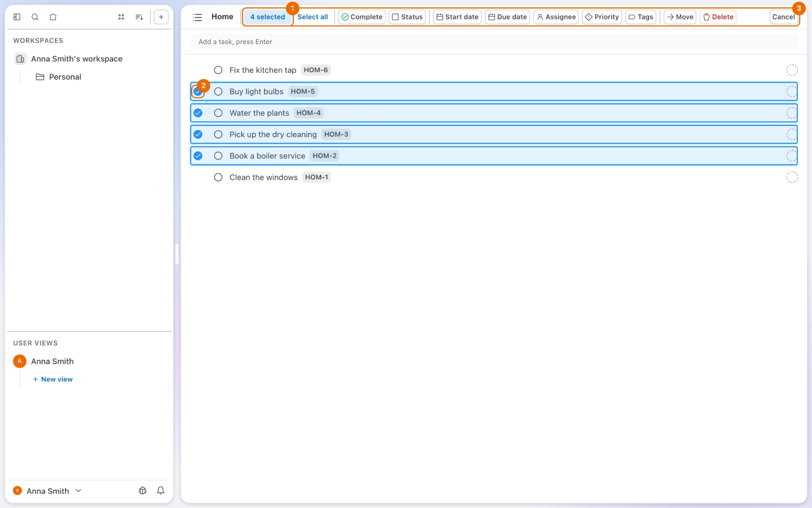Open the list menu icon beside Home

click(x=197, y=17)
